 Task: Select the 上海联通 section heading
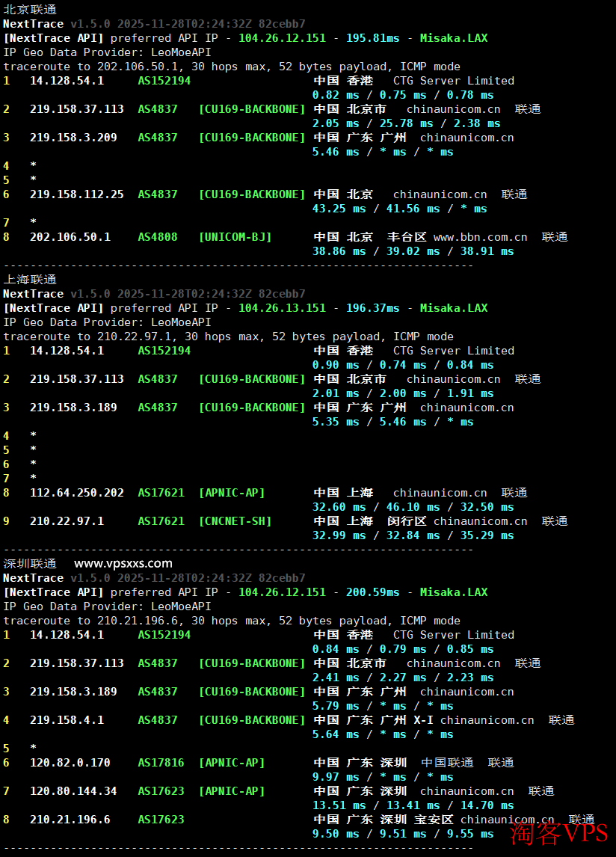(x=30, y=280)
